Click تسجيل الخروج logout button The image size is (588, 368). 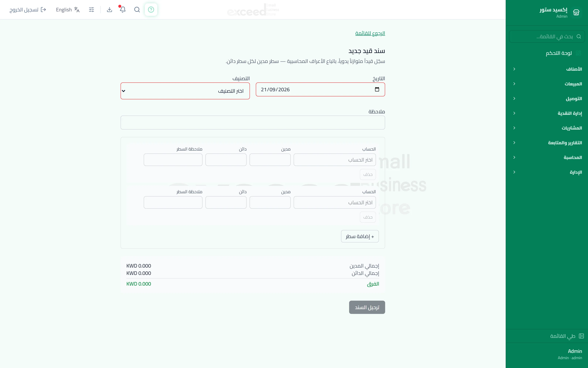tap(28, 10)
